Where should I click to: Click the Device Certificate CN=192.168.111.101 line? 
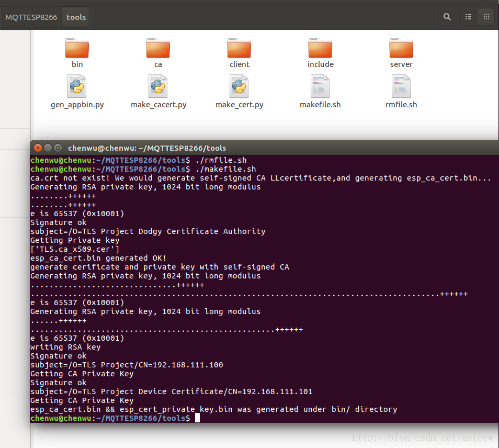(171, 391)
